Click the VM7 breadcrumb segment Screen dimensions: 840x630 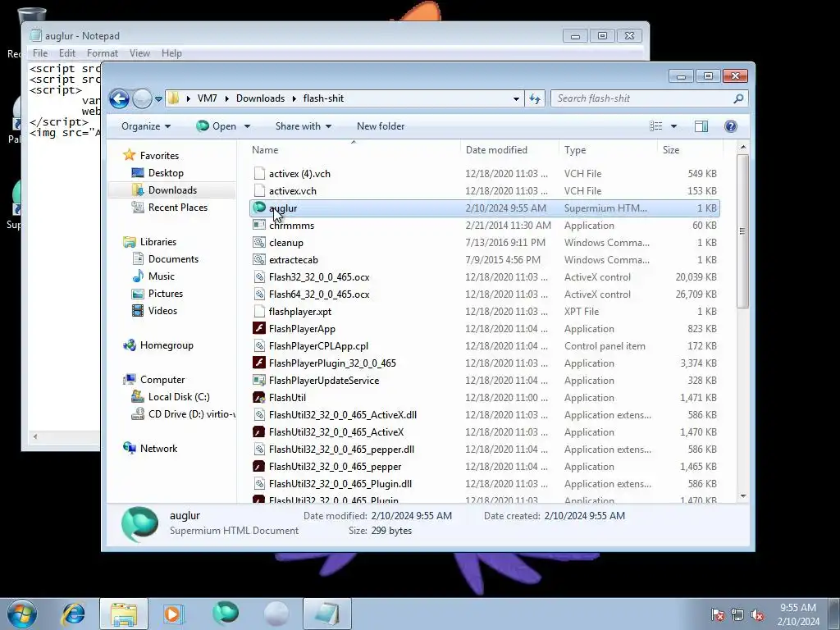click(208, 98)
